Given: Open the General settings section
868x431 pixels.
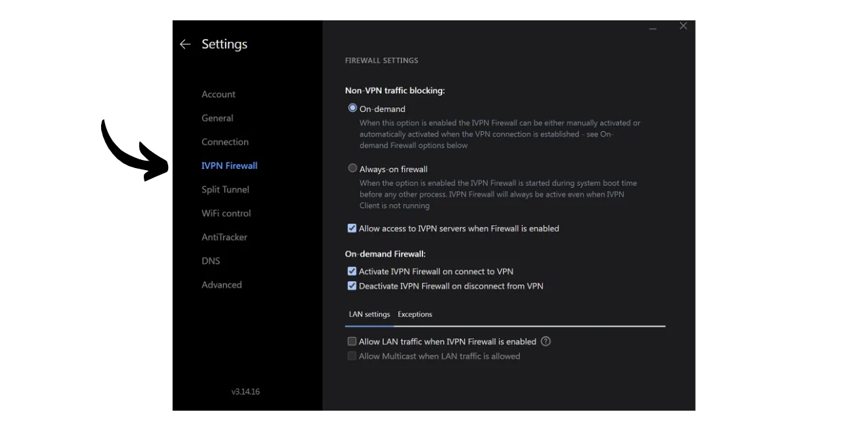Looking at the screenshot, I should coord(217,118).
